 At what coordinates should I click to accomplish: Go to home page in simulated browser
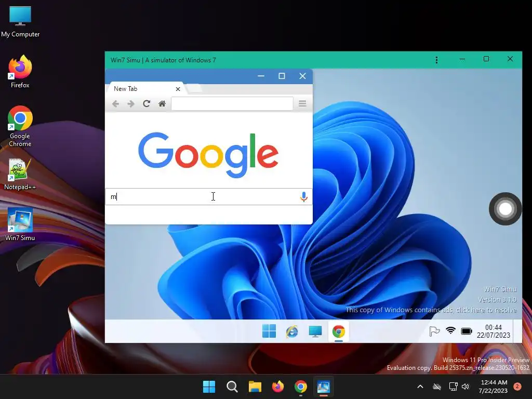[x=162, y=103]
